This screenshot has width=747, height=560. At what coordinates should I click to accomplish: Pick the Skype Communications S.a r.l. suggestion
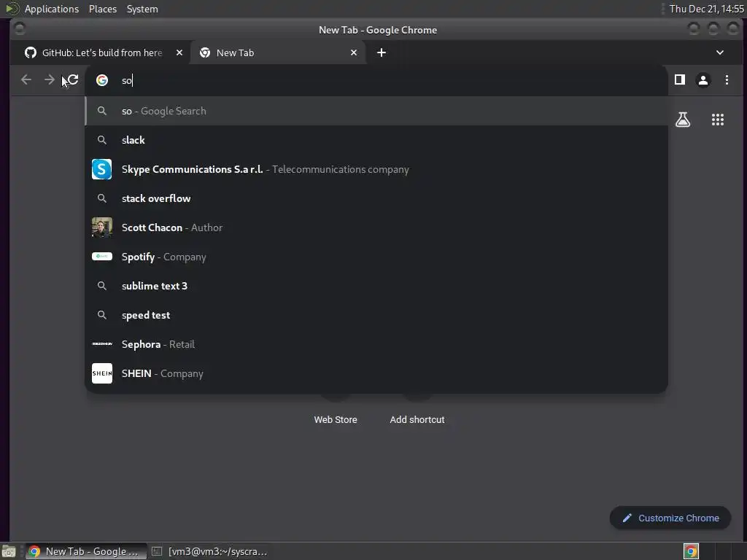click(x=376, y=169)
